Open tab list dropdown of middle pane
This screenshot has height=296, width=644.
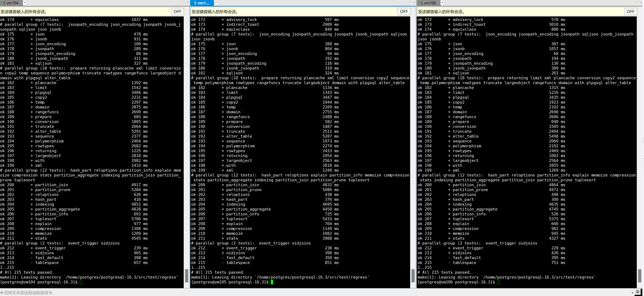coord(414,3)
